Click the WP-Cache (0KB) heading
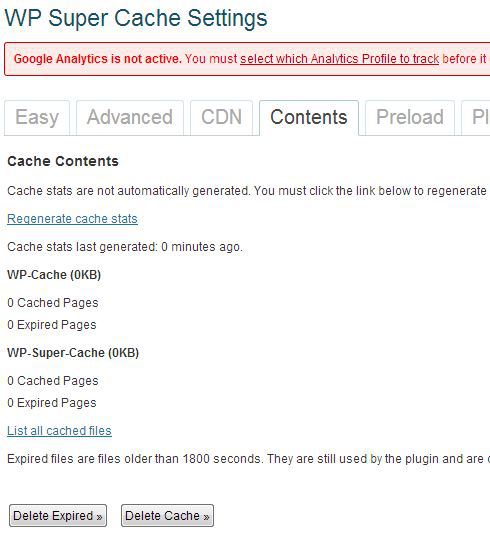Image resolution: width=490 pixels, height=558 pixels. click(54, 275)
